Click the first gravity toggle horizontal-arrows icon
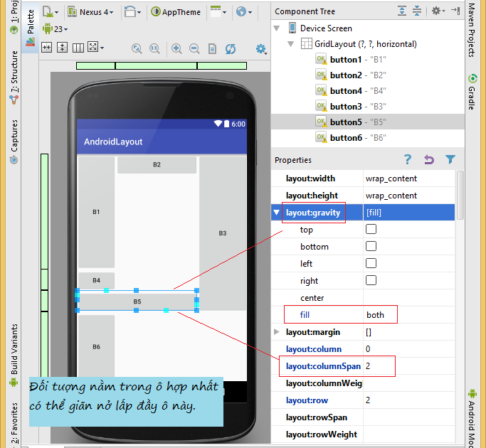The image size is (486, 448). pos(46,48)
